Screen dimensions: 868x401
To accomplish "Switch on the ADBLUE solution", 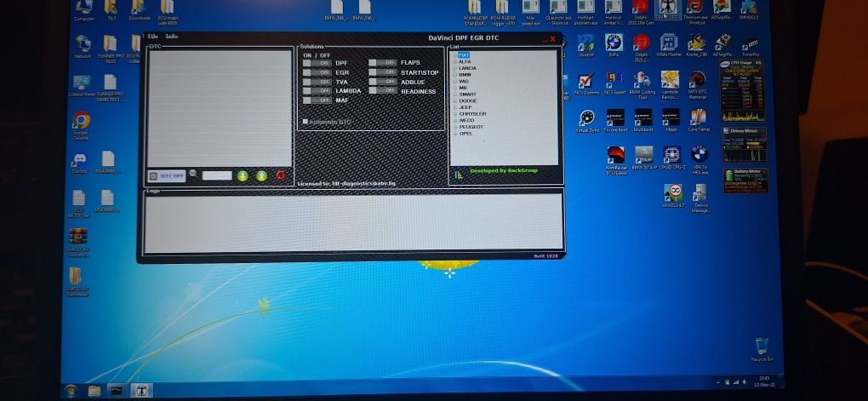I will [x=383, y=82].
